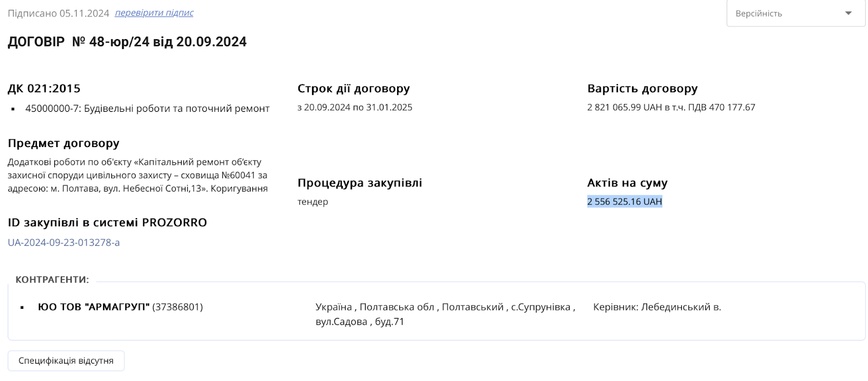Viewport: 868px width, 381px height.
Task: Click the 45000000-7 classification entry
Action: (147, 108)
